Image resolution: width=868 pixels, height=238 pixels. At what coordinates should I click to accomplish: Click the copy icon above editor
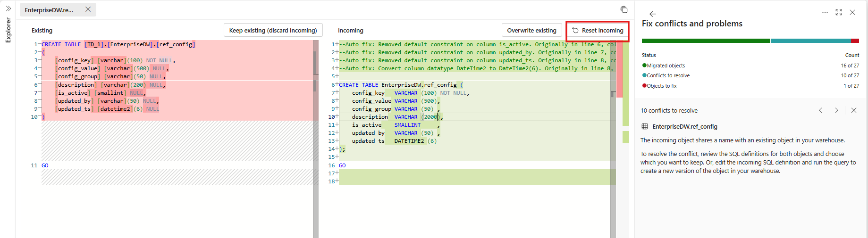pos(624,9)
